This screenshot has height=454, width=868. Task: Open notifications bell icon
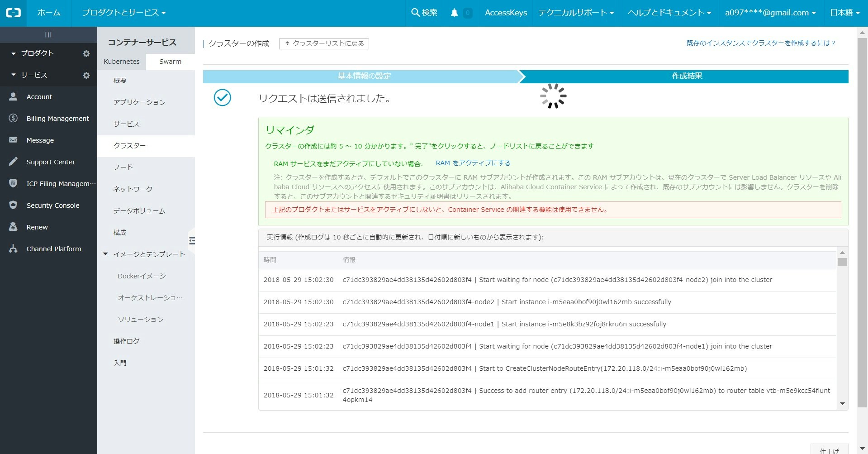click(454, 13)
